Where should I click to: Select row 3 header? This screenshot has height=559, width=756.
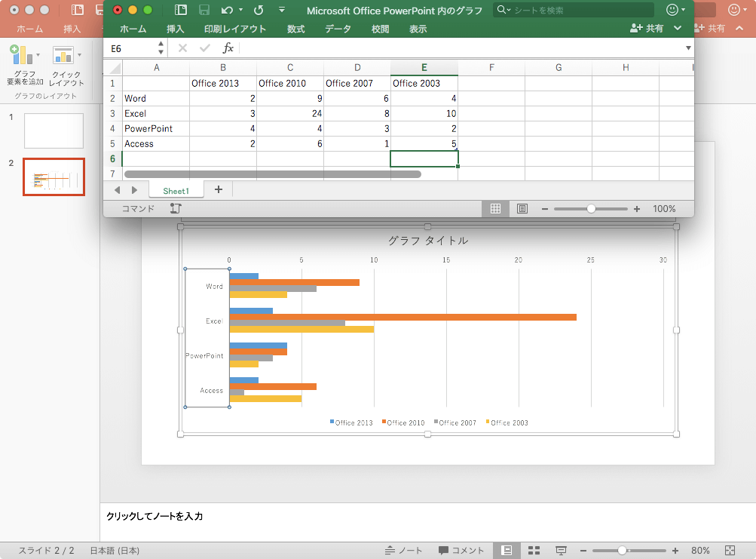(112, 113)
